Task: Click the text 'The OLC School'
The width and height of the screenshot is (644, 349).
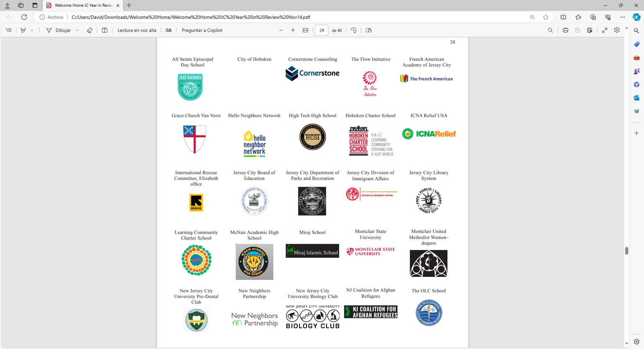Action: click(428, 291)
